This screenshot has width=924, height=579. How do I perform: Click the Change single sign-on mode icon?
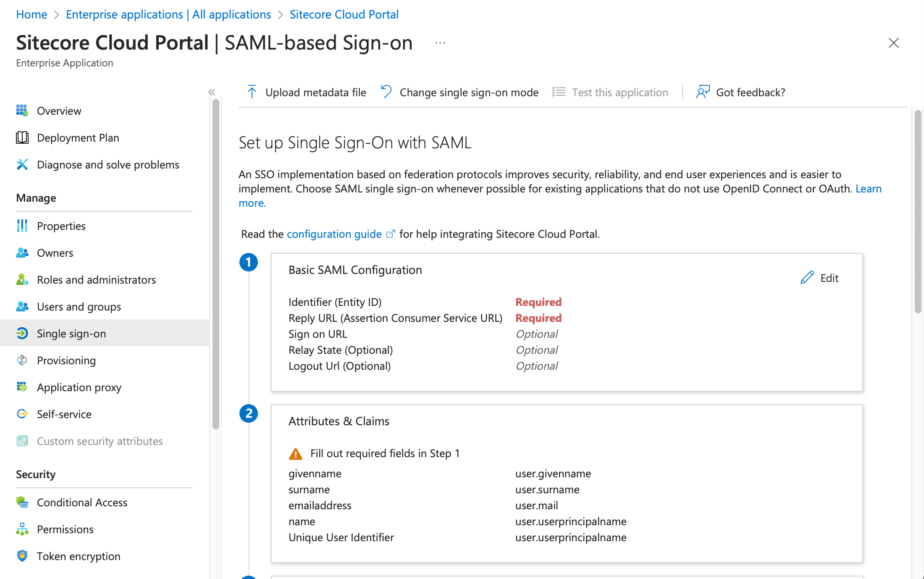coord(386,92)
